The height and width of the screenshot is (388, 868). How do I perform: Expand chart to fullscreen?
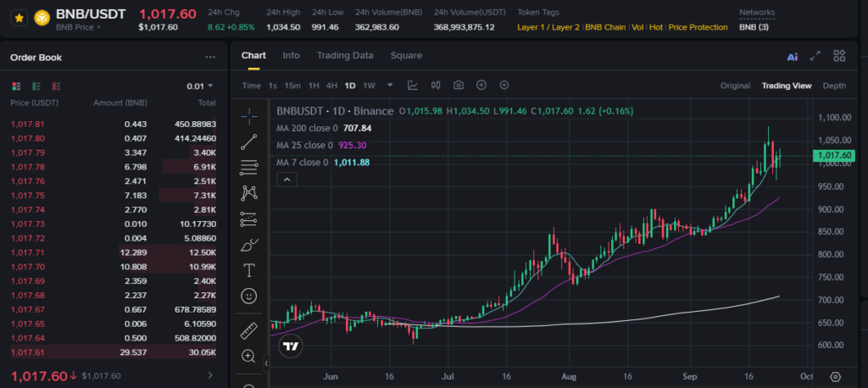815,55
